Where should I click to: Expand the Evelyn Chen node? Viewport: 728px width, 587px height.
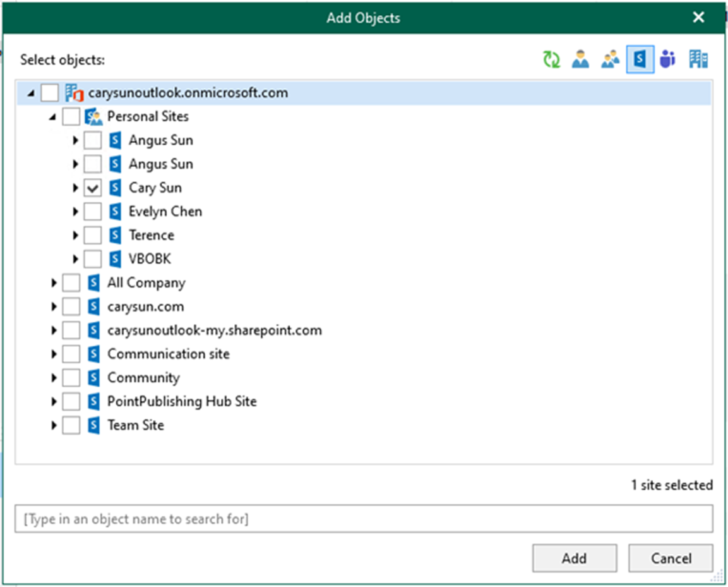point(75,212)
